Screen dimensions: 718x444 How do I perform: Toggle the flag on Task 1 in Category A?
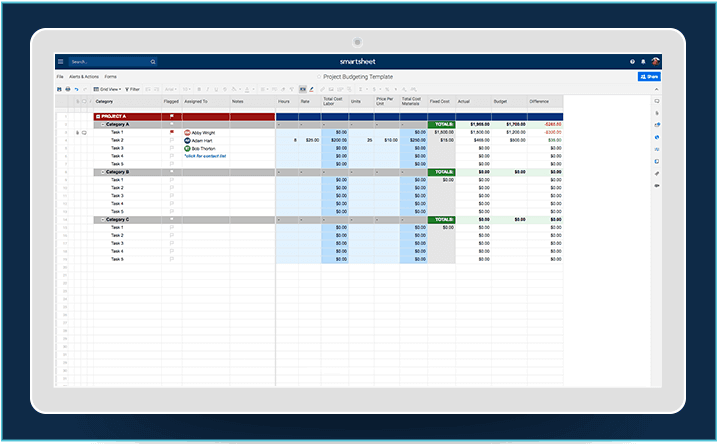(172, 132)
